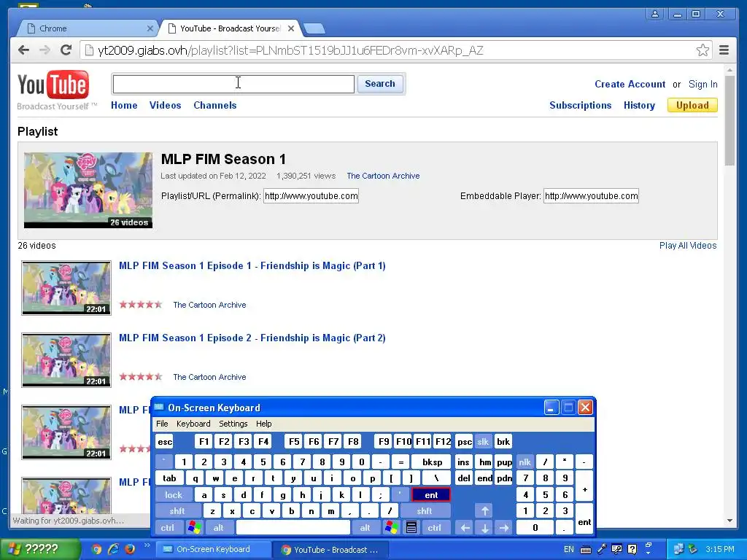Toggle the left alt key
The image size is (747, 560).
coord(218,528)
